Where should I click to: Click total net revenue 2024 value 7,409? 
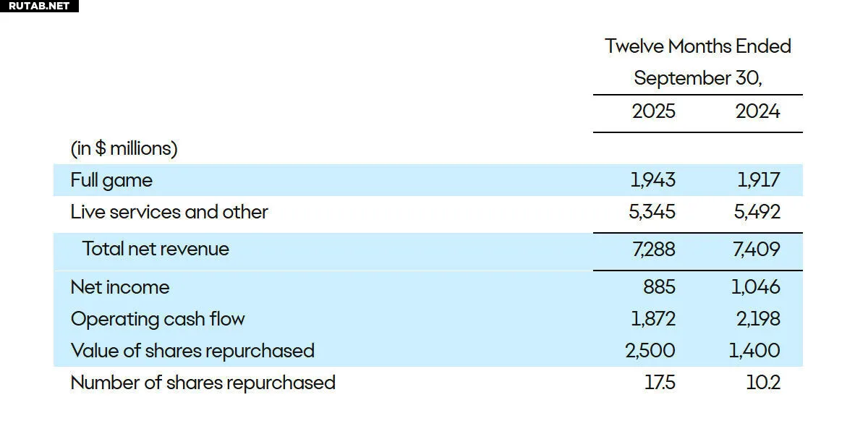[757, 250]
